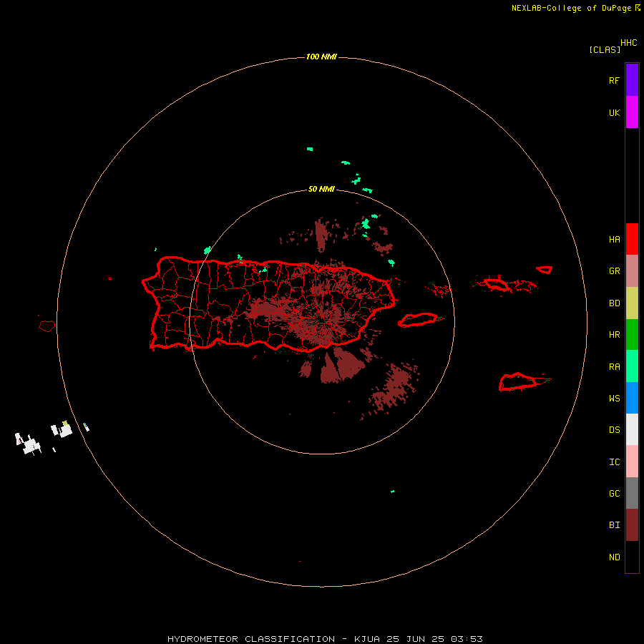Select the WS blue legend swatch
Viewport: 644px width, 644px height.
(632, 398)
